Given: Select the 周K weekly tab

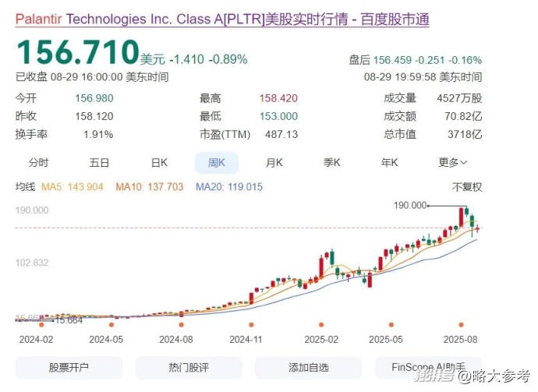Looking at the screenshot, I should (x=216, y=162).
